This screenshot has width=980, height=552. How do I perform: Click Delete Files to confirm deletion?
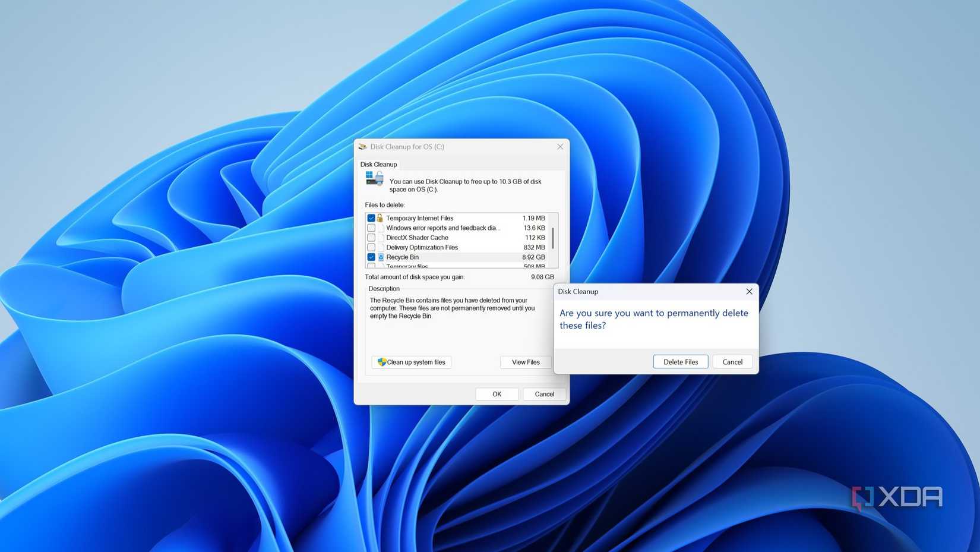click(680, 361)
